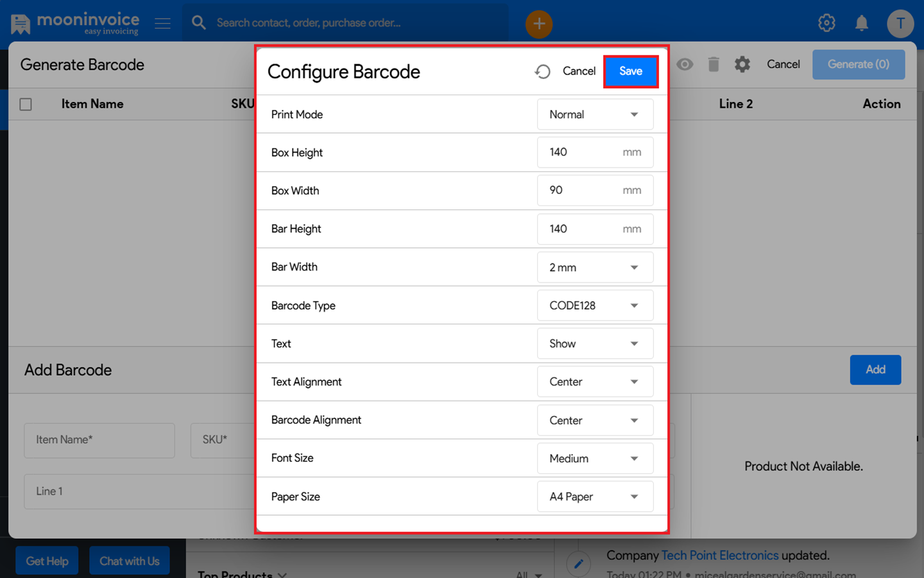Click the eye preview icon

685,64
